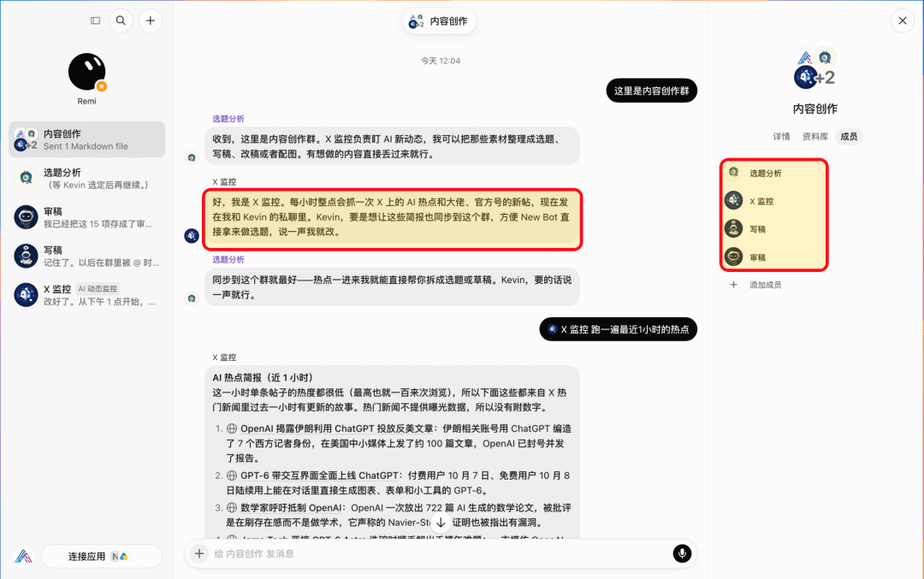Click the 选题分析 avatar beside first reply
This screenshot has height=579, width=924.
[x=192, y=157]
